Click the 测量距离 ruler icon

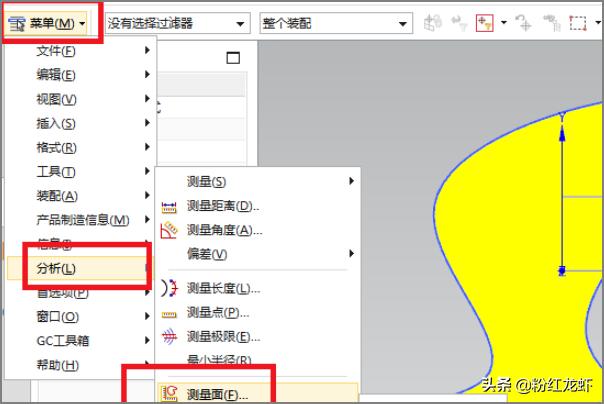tap(168, 206)
